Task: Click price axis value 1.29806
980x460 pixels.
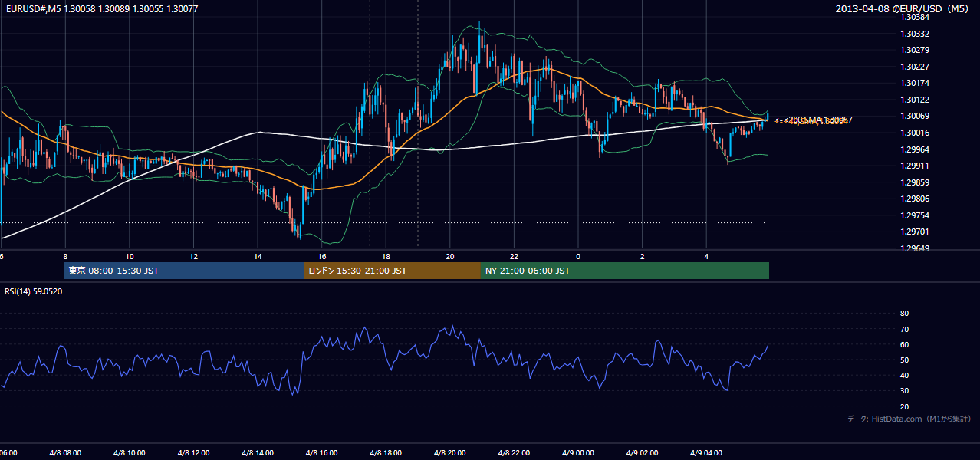Action: pos(915,199)
